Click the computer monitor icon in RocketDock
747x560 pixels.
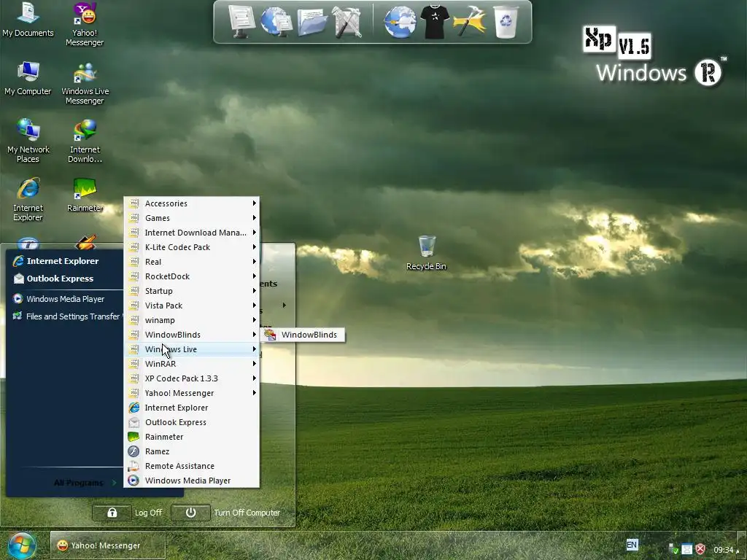(x=241, y=22)
